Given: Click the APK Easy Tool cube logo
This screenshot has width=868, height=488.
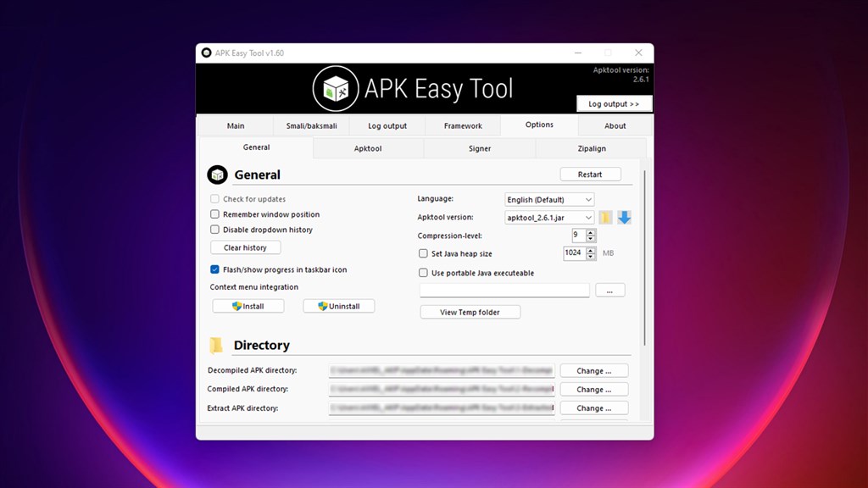Looking at the screenshot, I should tap(336, 88).
